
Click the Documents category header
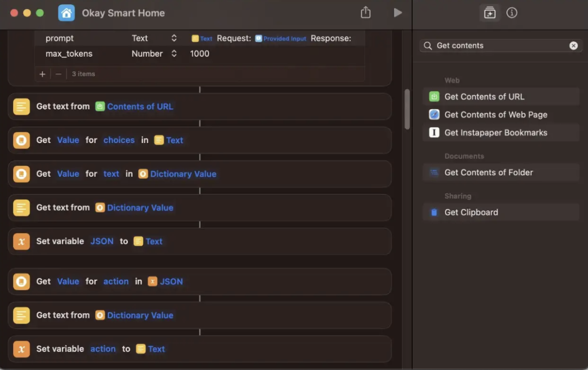point(464,156)
